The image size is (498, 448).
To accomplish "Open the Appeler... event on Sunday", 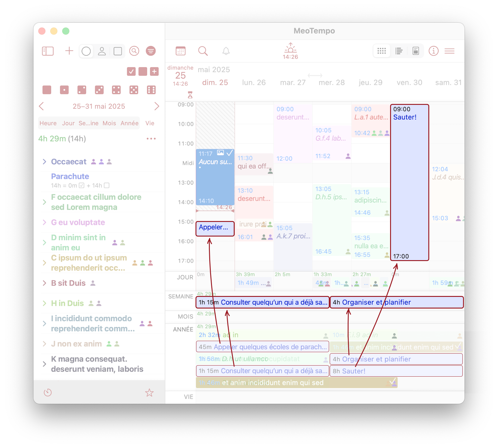I will click(x=215, y=228).
